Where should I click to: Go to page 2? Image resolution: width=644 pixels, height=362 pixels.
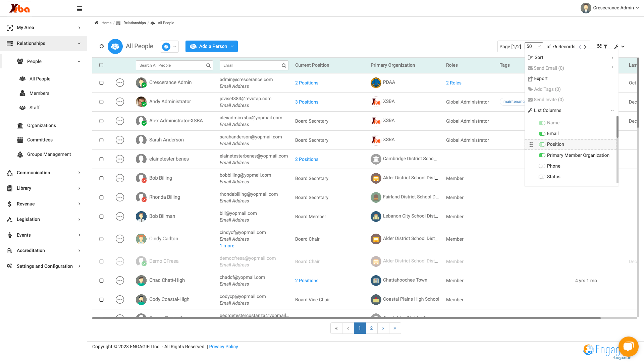click(371, 328)
